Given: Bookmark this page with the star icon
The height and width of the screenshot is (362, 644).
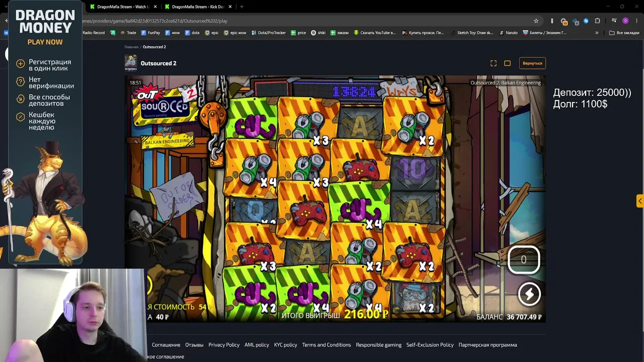Looking at the screenshot, I should coord(536,21).
